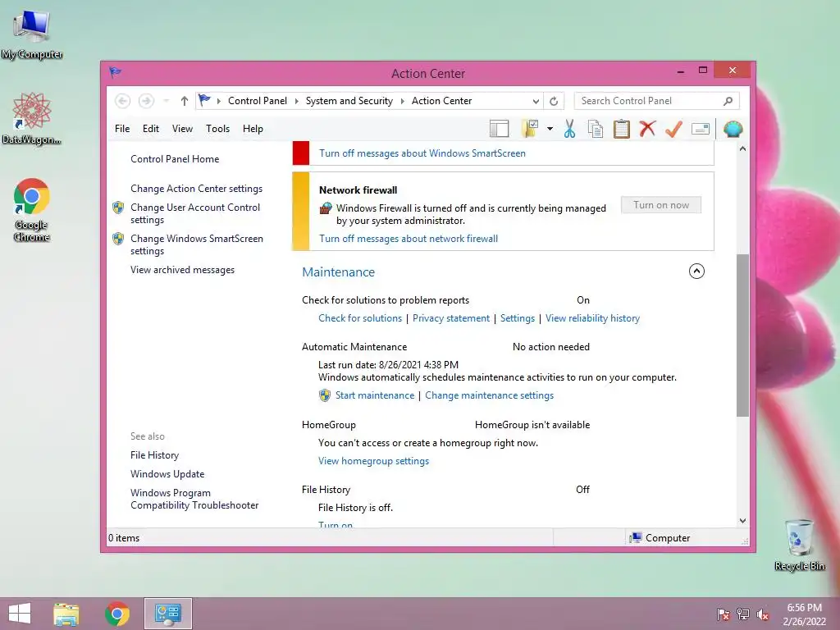The height and width of the screenshot is (630, 840).
Task: Open the Edit menu
Action: click(x=151, y=129)
